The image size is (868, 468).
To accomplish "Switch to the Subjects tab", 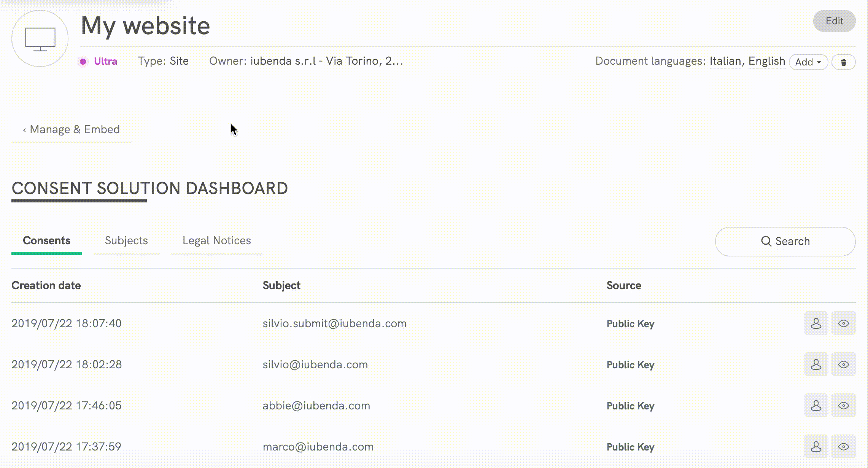I will 126,240.
